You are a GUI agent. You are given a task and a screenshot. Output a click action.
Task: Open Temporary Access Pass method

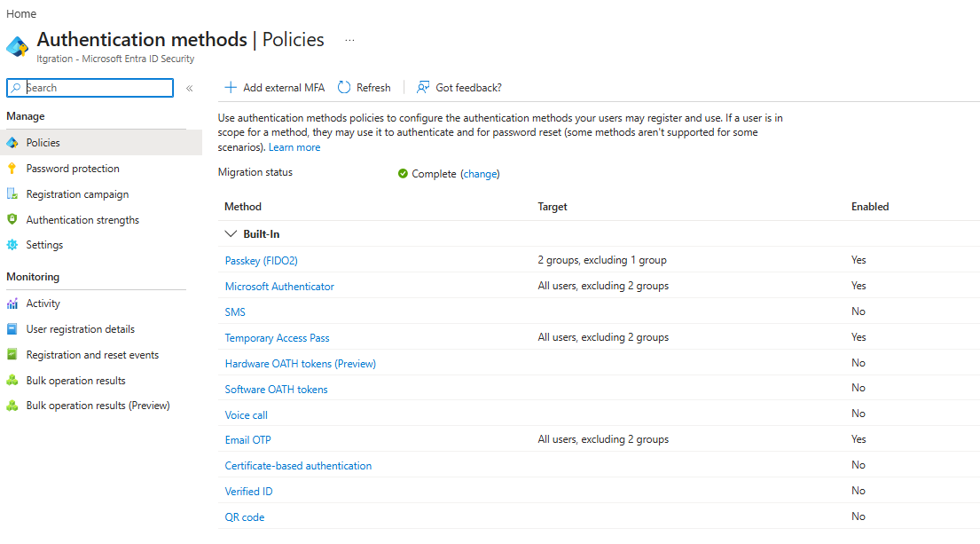point(277,337)
